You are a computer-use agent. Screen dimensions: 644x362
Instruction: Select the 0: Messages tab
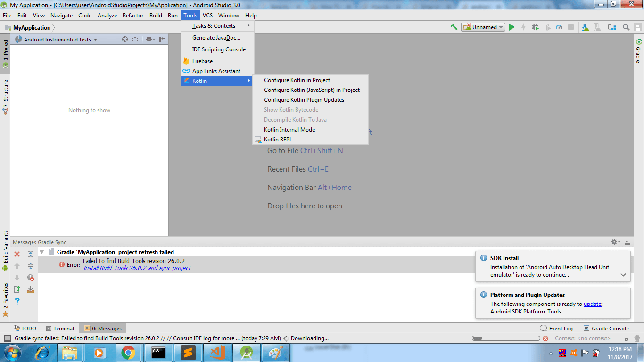coord(103,329)
